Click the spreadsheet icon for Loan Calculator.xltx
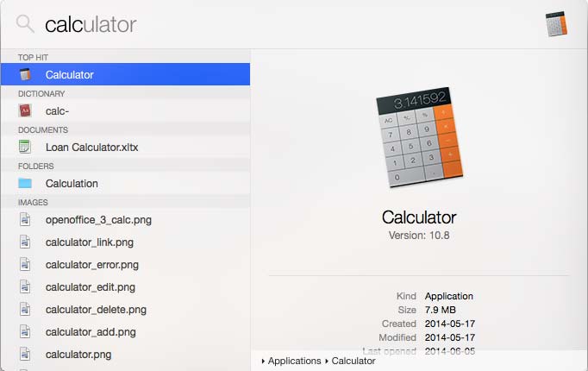The width and height of the screenshot is (588, 371). point(25,147)
